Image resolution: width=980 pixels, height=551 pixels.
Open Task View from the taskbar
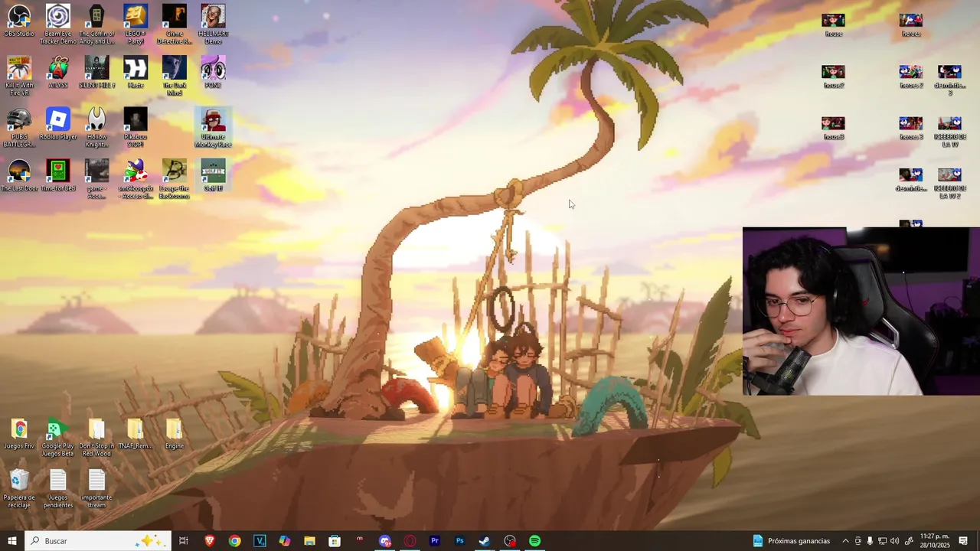[184, 541]
